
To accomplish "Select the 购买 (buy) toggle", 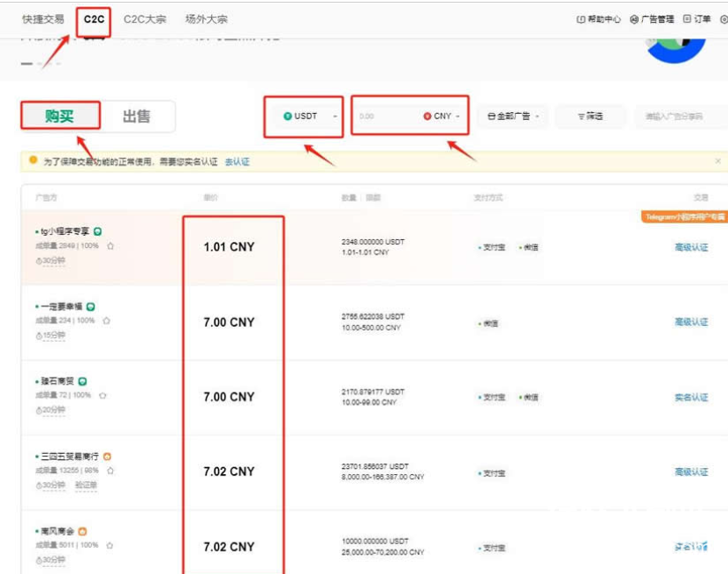I will coord(60,116).
